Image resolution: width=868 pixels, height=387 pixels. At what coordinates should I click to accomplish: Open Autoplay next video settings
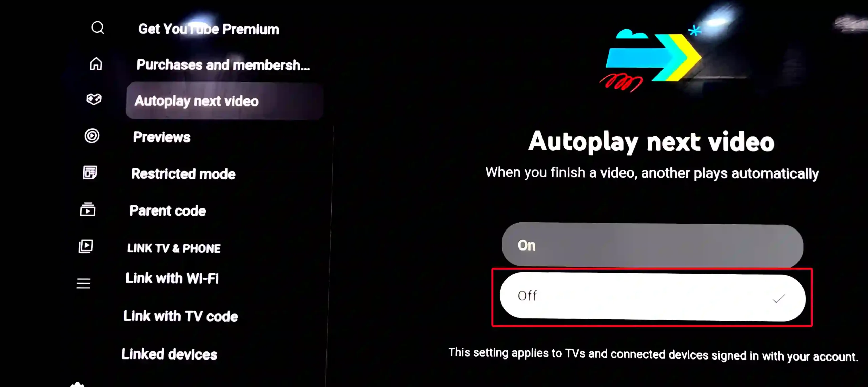coord(196,100)
